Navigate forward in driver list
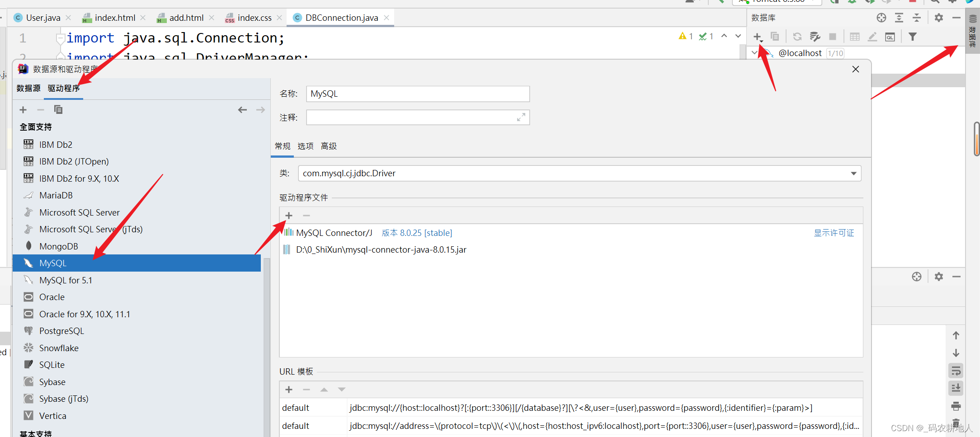Screen dimensions: 980x437 pyautogui.click(x=260, y=110)
